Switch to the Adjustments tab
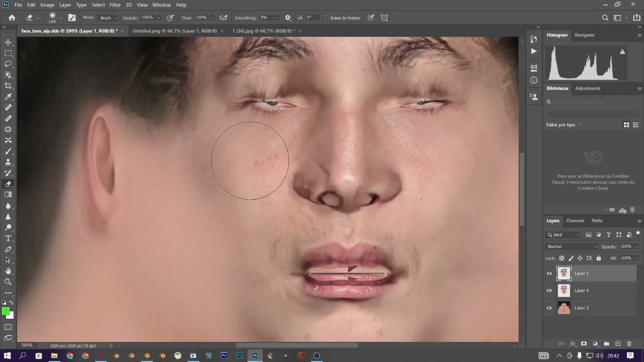This screenshot has width=644, height=362. pyautogui.click(x=588, y=88)
